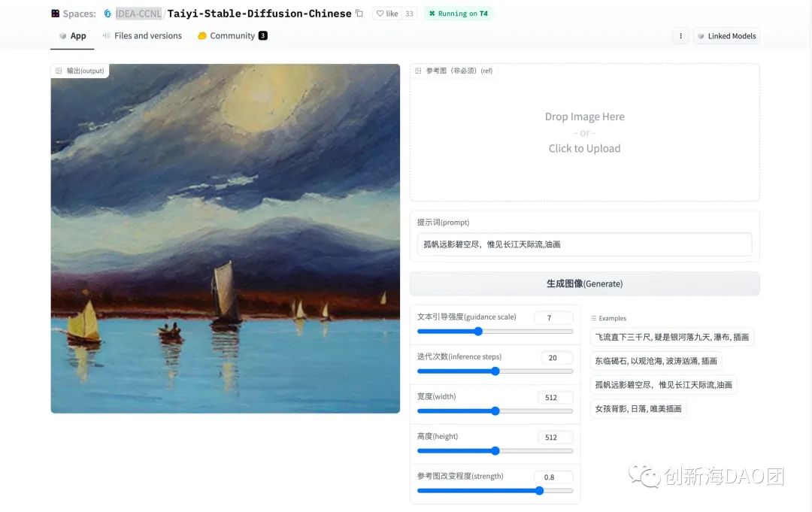This screenshot has height=512, width=812.
Task: Copy the space name using the copy icon
Action: [x=359, y=14]
